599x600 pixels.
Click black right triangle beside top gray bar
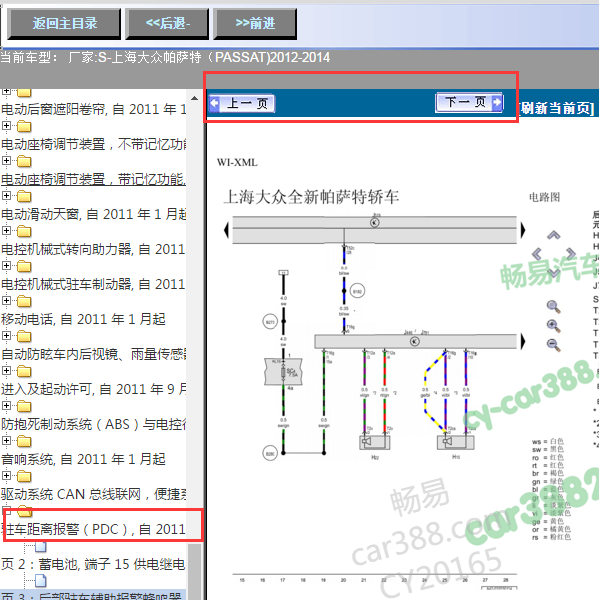(523, 230)
